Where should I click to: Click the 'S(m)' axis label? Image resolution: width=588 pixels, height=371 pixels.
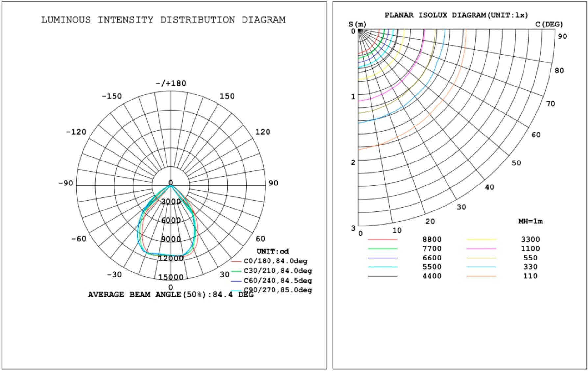357,24
